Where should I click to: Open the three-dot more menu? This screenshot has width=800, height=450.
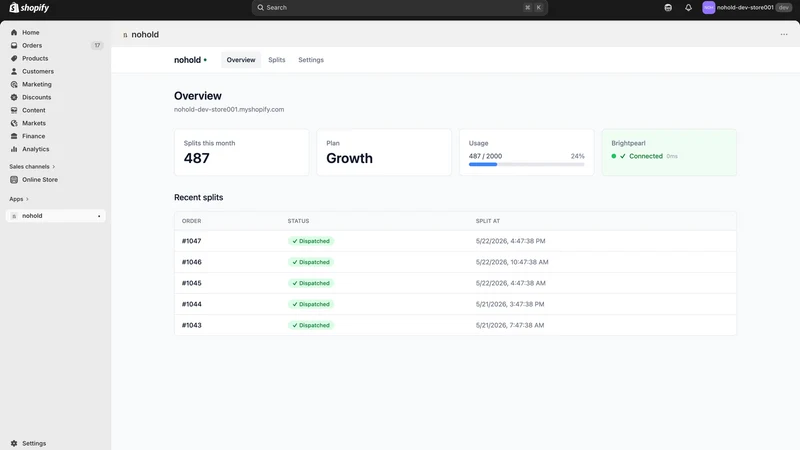click(784, 34)
